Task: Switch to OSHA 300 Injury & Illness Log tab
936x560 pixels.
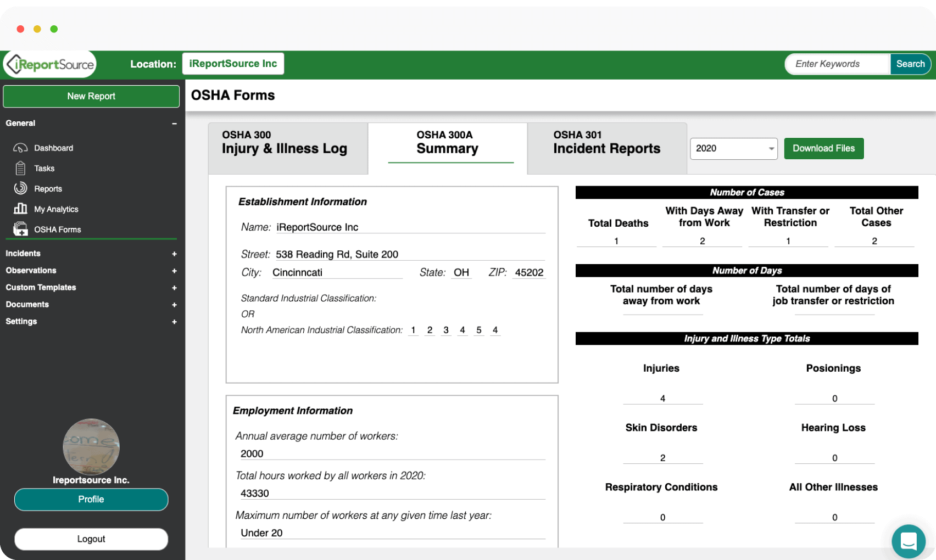Action: 288,148
